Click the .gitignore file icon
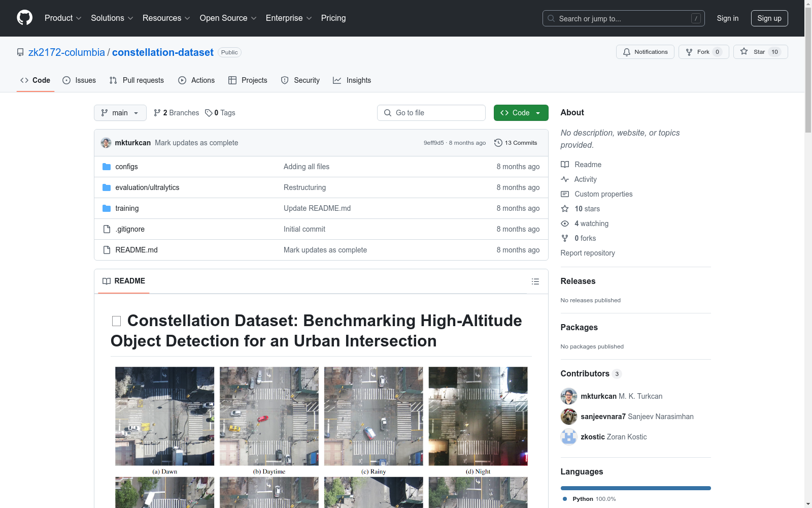812x508 pixels. 107,229
